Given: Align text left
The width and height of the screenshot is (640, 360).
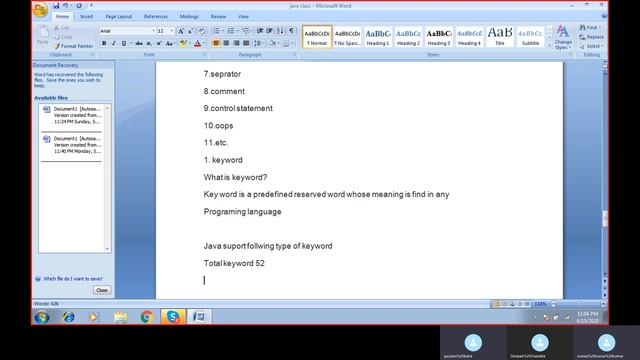Looking at the screenshot, I should coord(216,43).
